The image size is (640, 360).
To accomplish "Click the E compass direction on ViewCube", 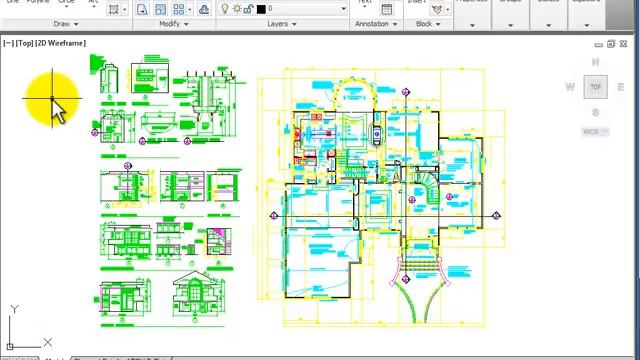I will point(620,87).
